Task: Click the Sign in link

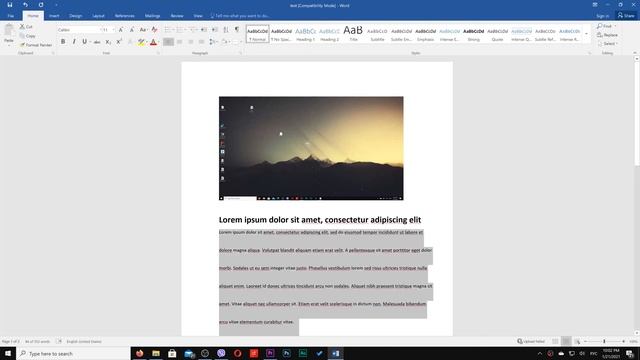Action: 602,16
